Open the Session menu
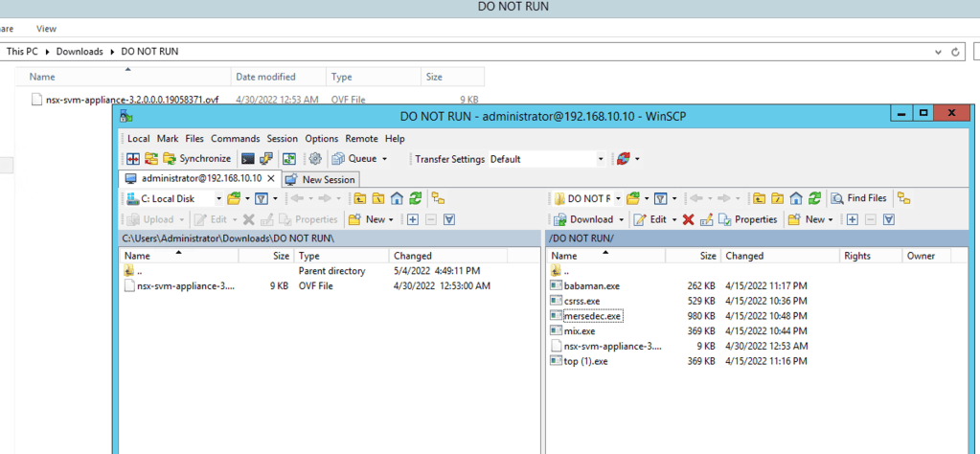The image size is (980, 454). click(282, 139)
